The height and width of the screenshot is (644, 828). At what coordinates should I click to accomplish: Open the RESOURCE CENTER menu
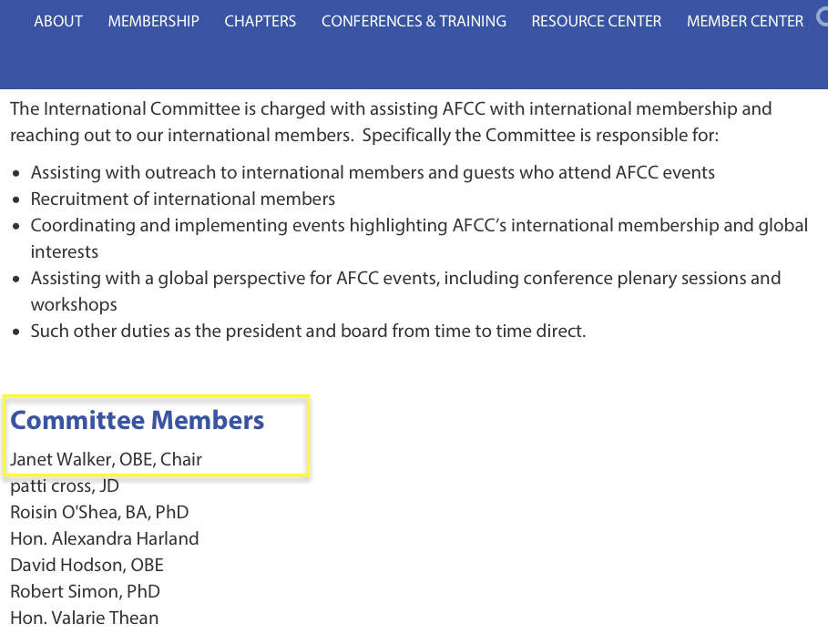coord(596,21)
